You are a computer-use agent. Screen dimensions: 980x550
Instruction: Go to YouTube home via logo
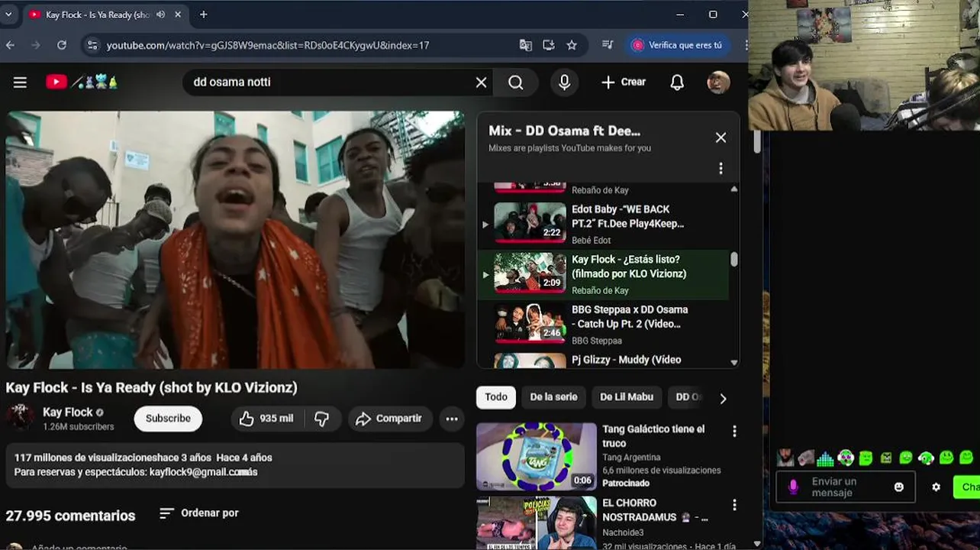82,82
